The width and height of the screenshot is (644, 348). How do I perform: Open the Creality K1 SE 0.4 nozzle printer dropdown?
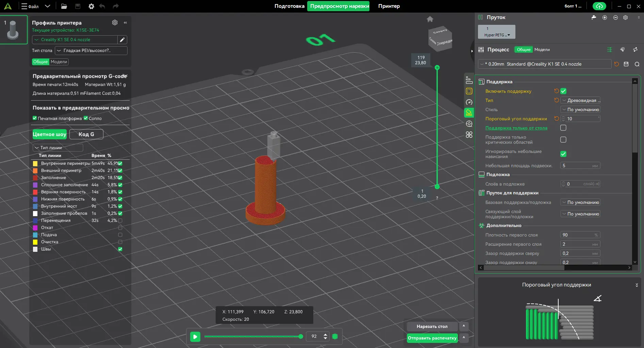click(x=75, y=40)
